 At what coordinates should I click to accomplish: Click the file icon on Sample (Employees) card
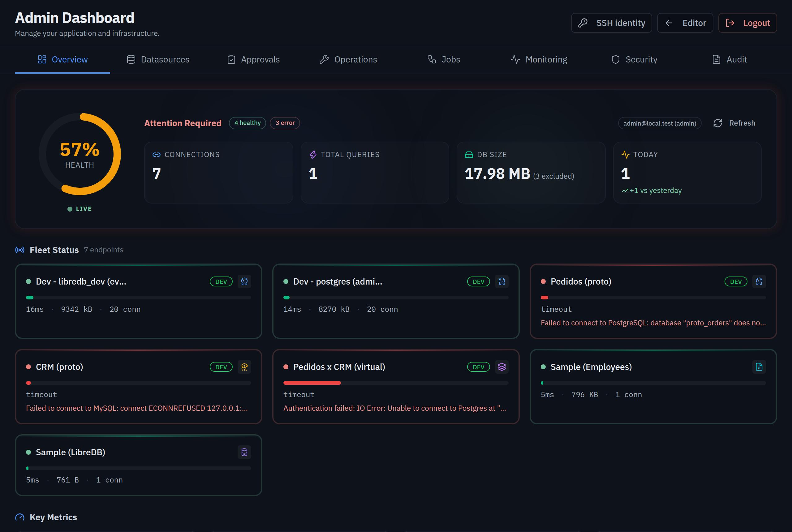click(x=759, y=367)
